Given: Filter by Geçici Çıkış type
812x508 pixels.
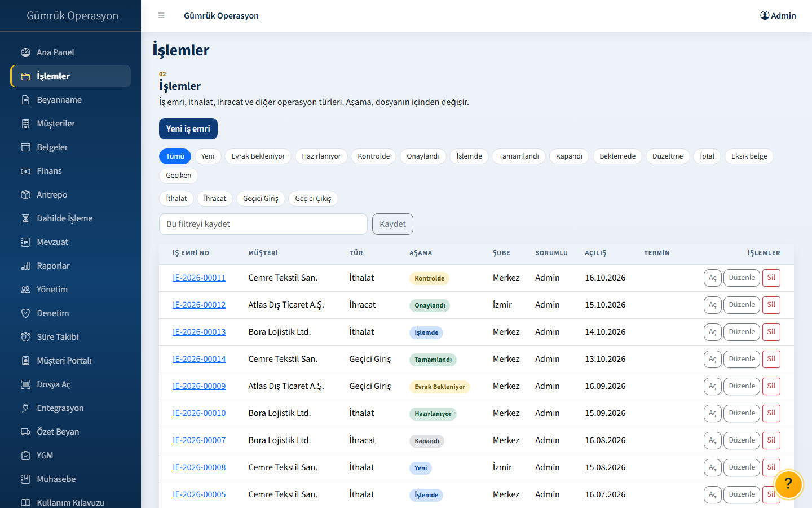Looking at the screenshot, I should [x=313, y=199].
